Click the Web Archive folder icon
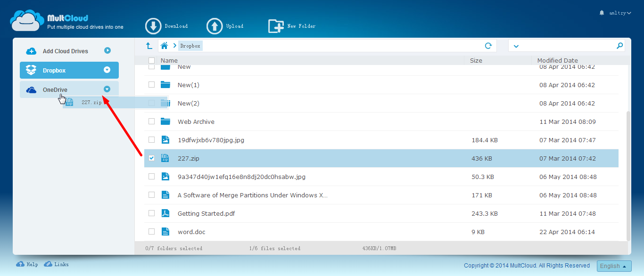The width and height of the screenshot is (644, 276). (x=165, y=122)
